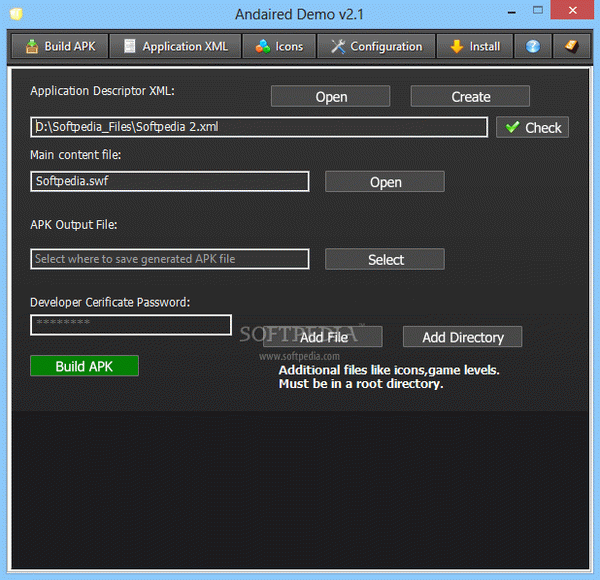The width and height of the screenshot is (600, 580).
Task: Open a main content SWF file
Action: pyautogui.click(x=385, y=182)
